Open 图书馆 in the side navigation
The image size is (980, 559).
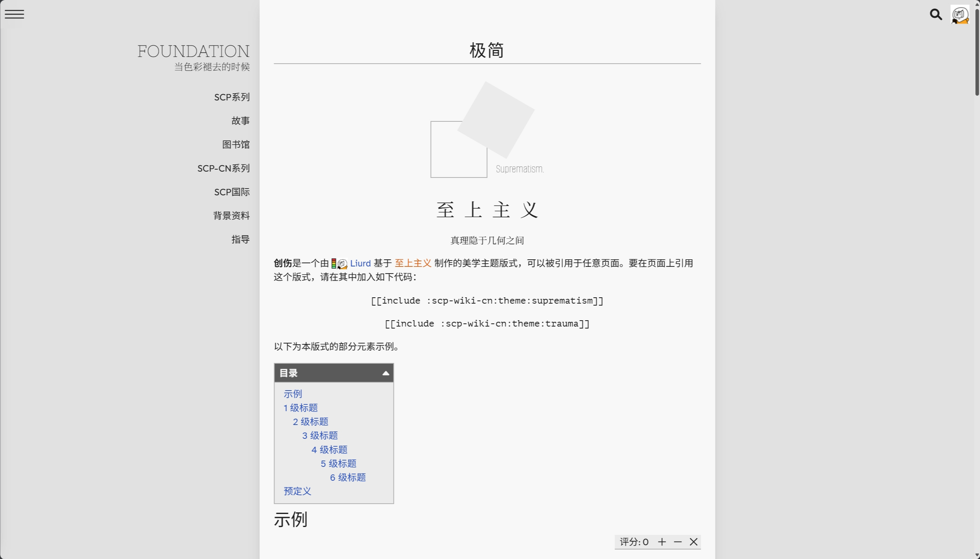tap(236, 145)
